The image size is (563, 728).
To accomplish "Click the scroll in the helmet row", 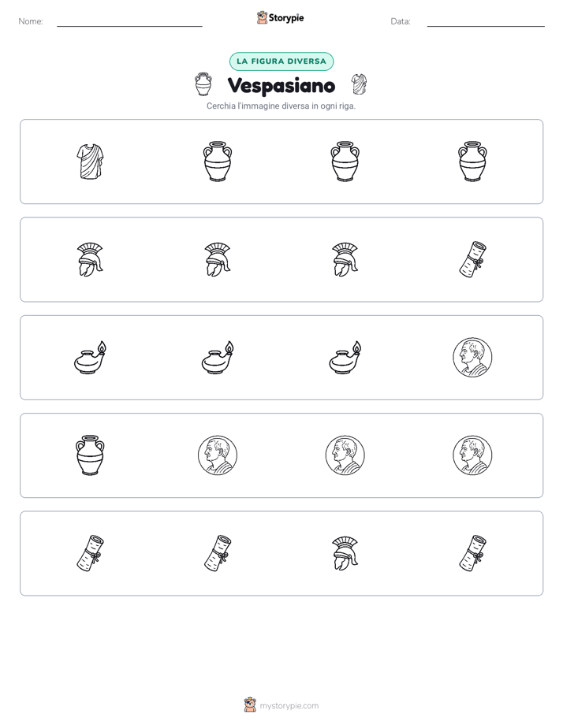I will 472,259.
